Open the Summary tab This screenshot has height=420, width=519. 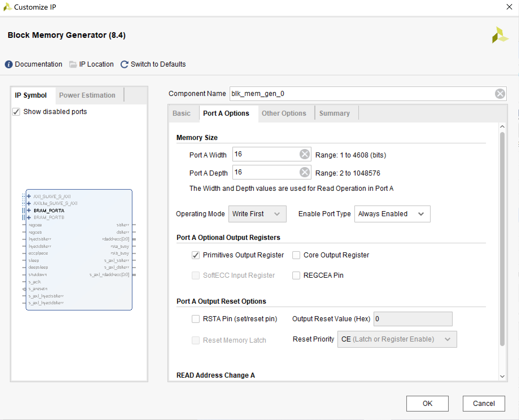tap(334, 113)
